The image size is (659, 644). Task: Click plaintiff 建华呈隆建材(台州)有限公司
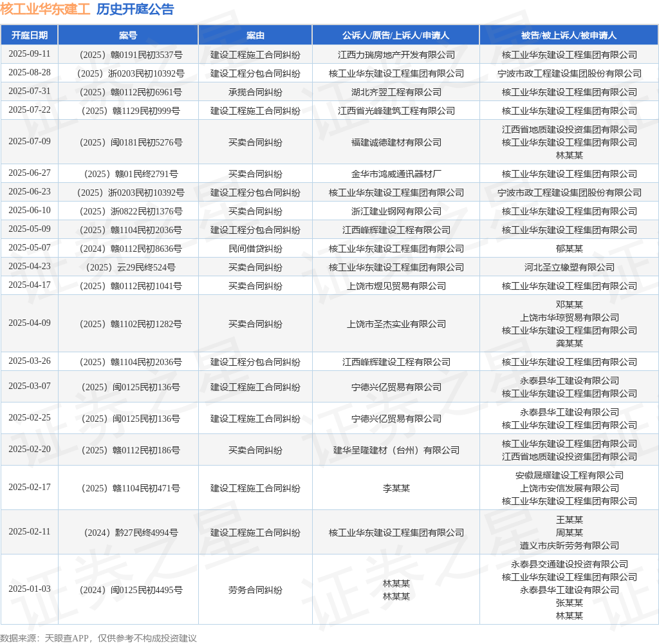[x=396, y=450]
